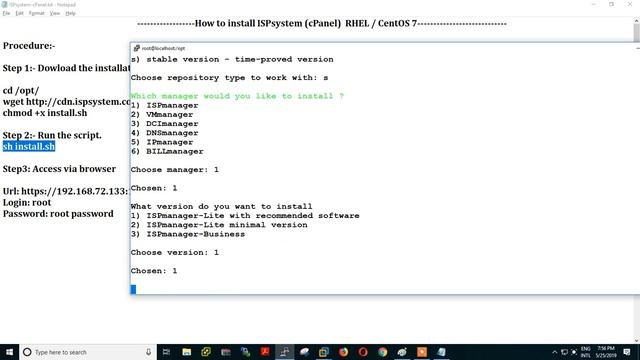Click the blue terminal cursor block
This screenshot has height=360, width=640.
click(133, 289)
